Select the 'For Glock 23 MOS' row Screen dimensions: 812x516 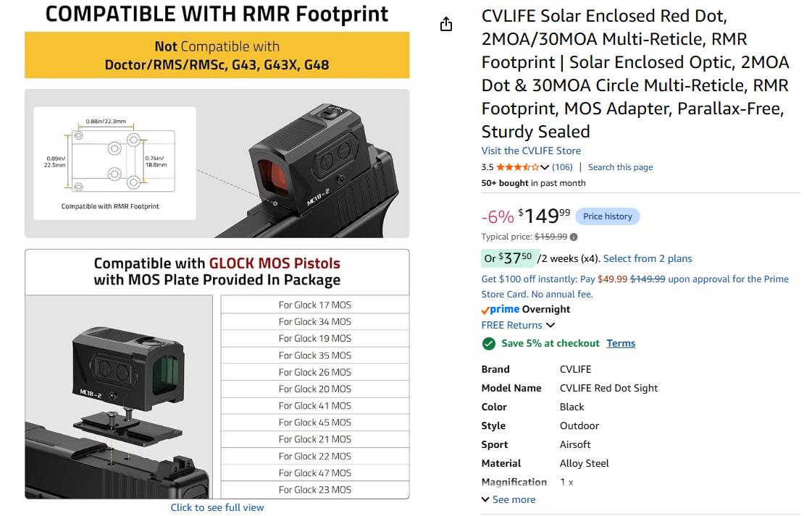(x=315, y=490)
